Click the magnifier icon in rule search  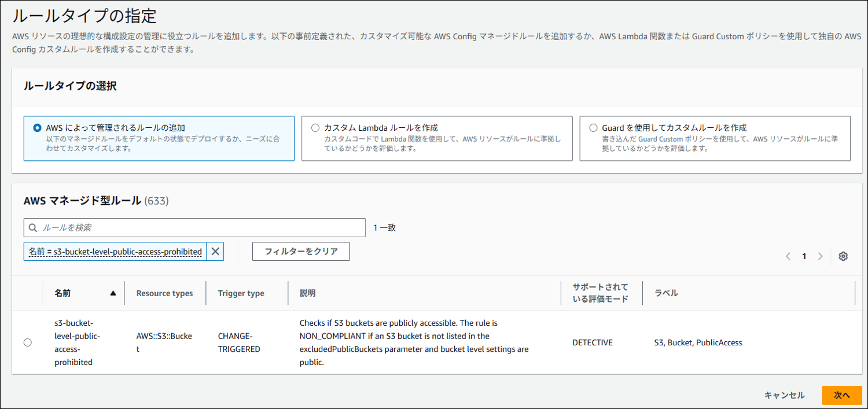[33, 228]
